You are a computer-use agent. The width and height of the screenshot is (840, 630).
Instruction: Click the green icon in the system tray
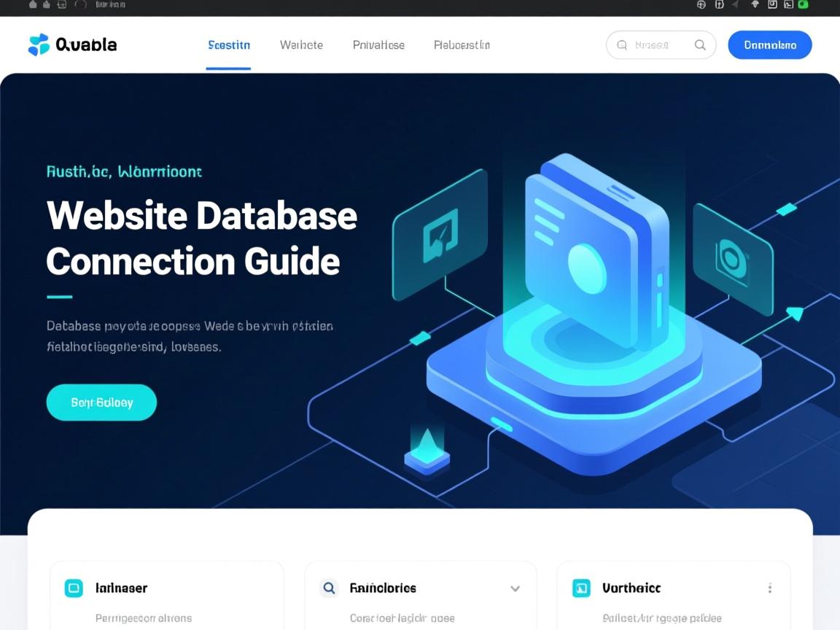[803, 4]
